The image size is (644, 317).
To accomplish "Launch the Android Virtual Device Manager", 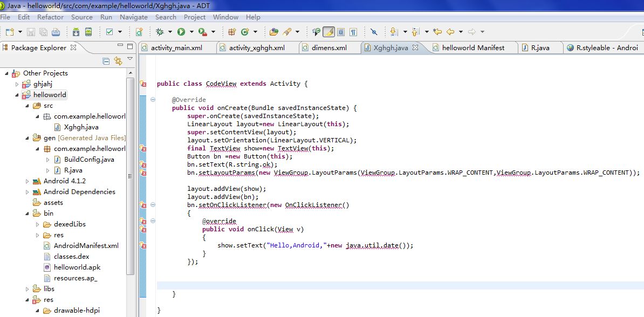I will (87, 32).
